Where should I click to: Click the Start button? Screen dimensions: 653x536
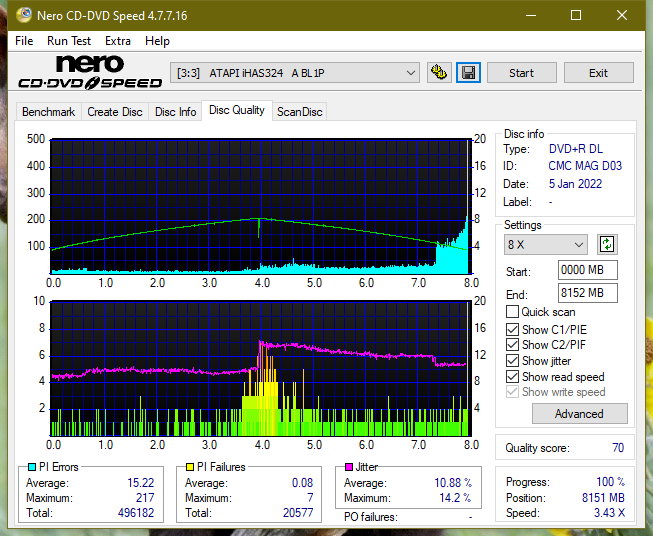(521, 73)
